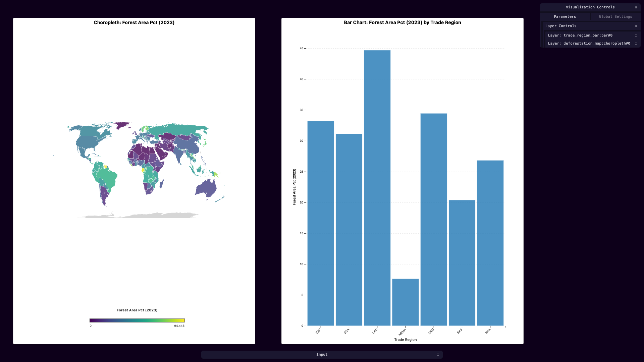
Task: Expand the Input bar at the bottom
Action: [322, 355]
